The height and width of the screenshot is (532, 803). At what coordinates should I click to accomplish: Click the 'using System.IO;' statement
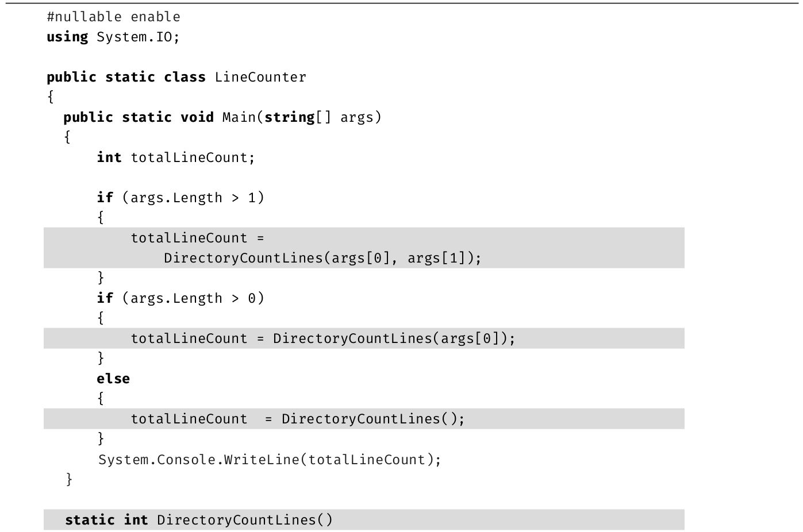(x=113, y=37)
